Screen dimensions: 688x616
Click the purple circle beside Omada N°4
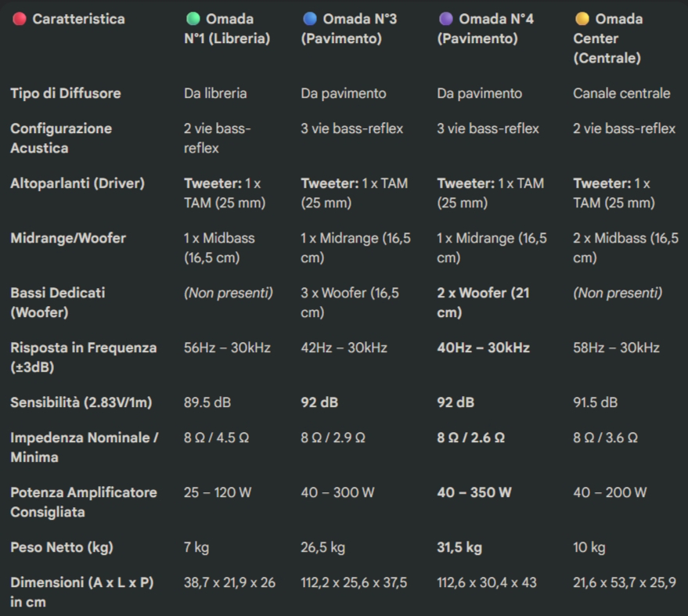click(x=446, y=19)
